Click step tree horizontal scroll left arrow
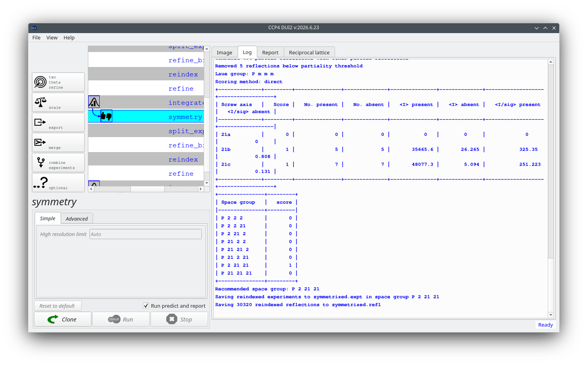The image size is (588, 366). 91,189
